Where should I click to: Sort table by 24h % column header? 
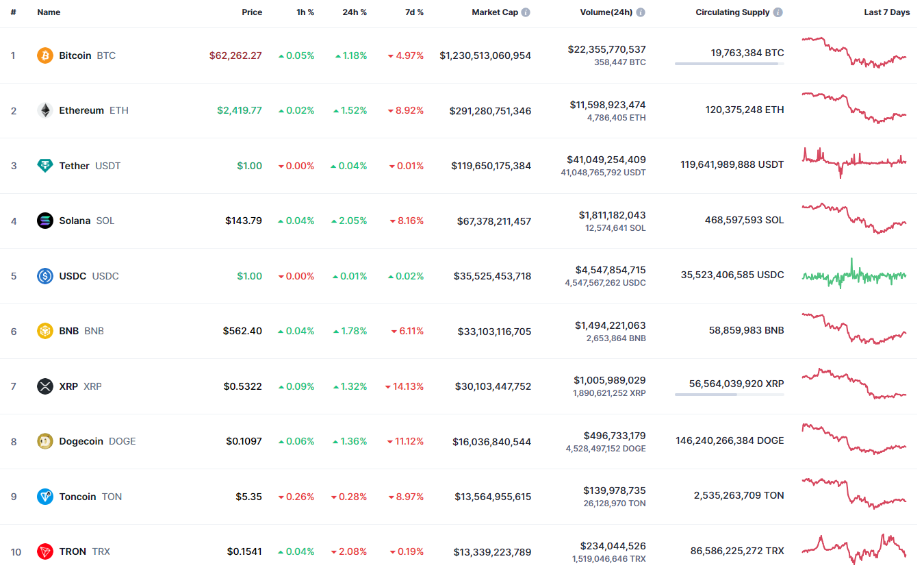coord(355,12)
